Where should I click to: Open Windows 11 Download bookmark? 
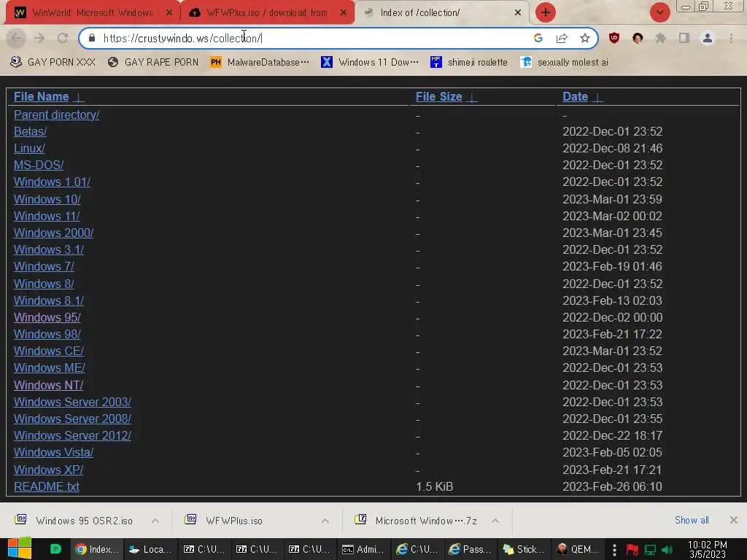[370, 63]
